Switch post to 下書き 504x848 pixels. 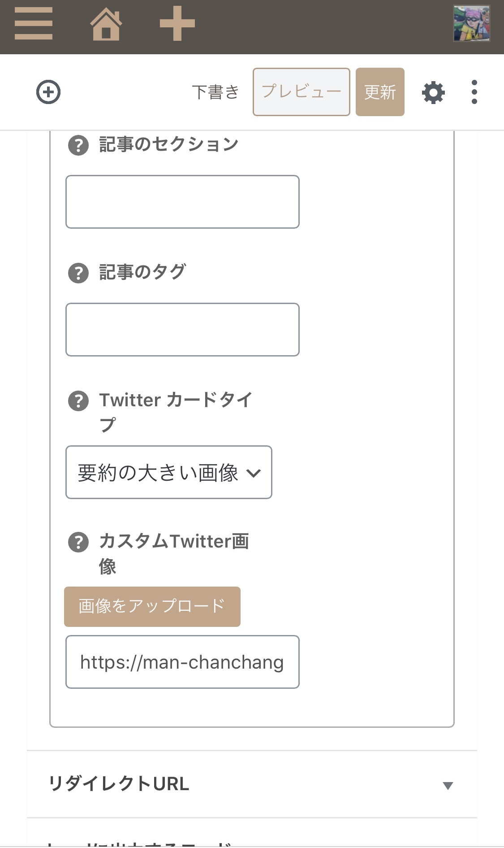(215, 92)
